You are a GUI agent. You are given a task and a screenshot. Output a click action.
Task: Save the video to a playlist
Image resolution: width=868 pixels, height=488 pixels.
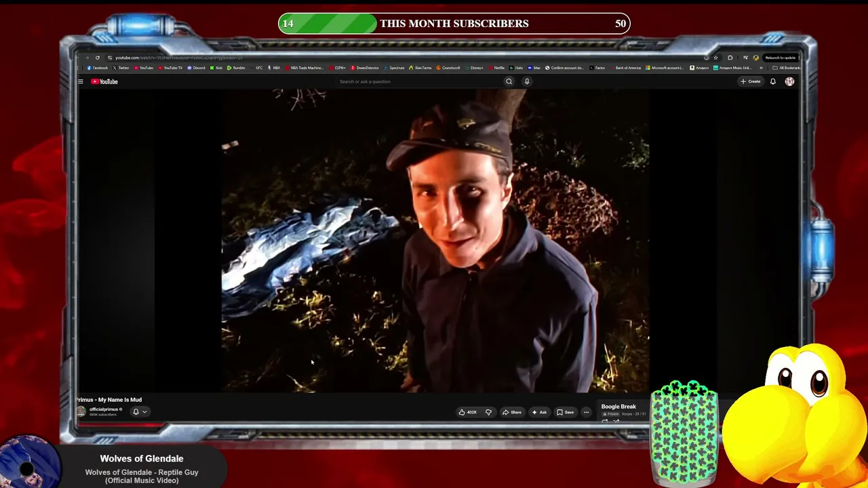coord(565,412)
